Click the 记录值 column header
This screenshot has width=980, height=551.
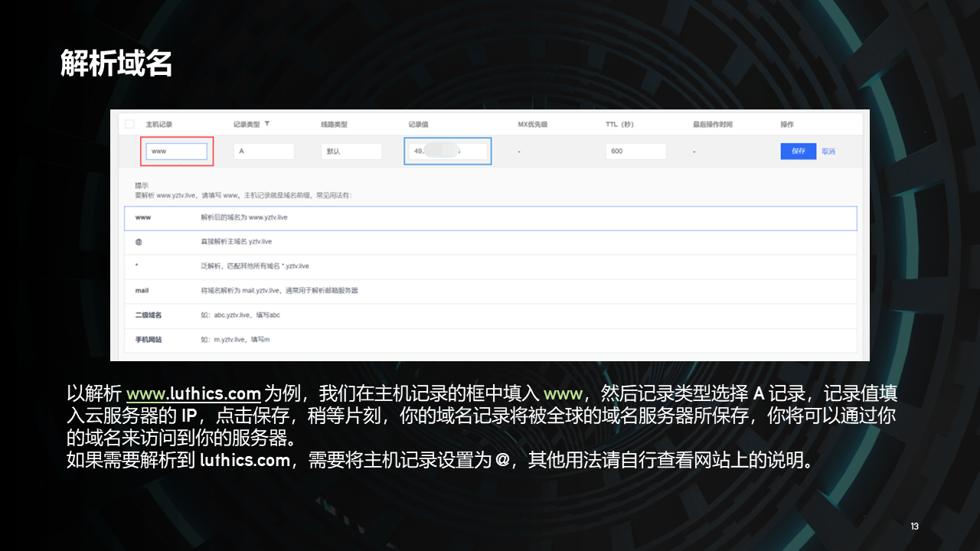pos(419,124)
